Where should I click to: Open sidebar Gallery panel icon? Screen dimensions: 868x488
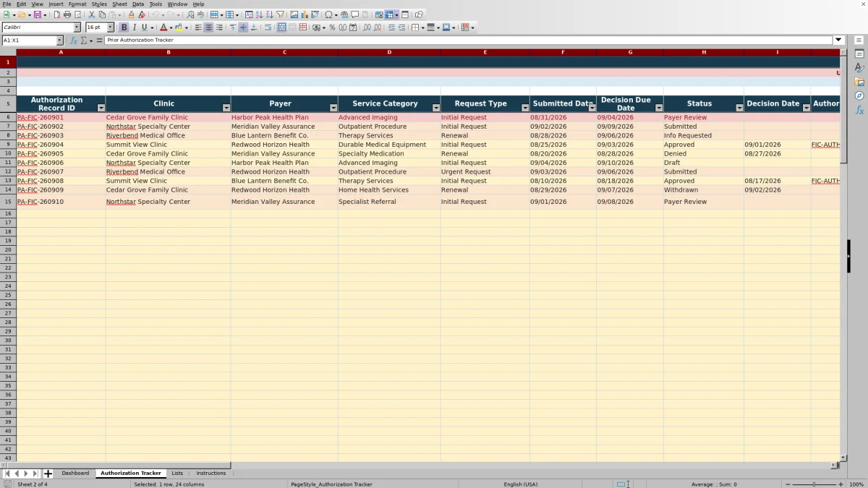pyautogui.click(x=859, y=82)
